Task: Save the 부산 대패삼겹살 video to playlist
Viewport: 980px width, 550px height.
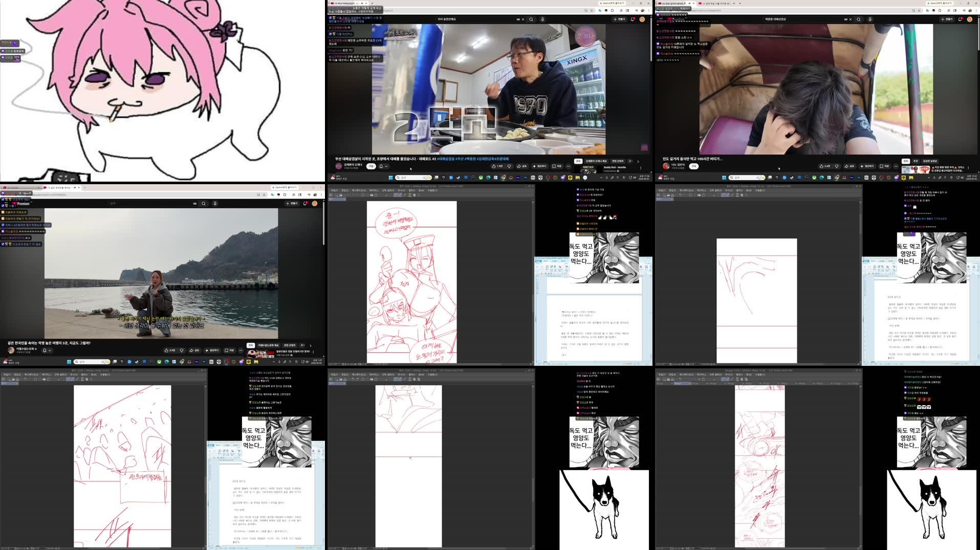Action: (557, 166)
